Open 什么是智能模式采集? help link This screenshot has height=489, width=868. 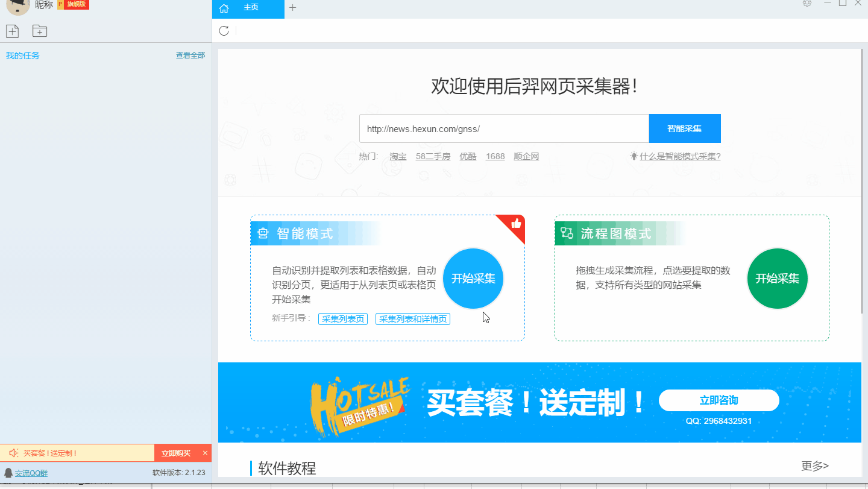tap(680, 156)
